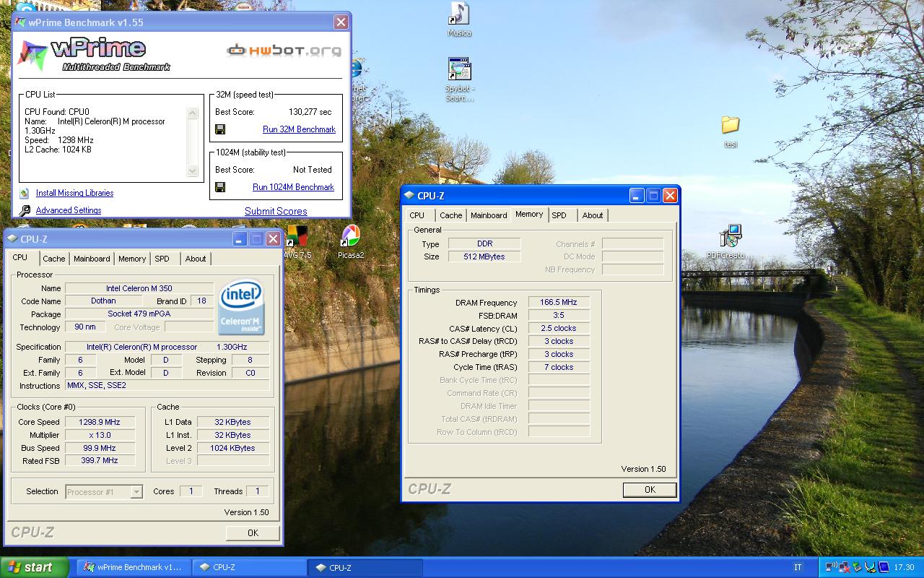
Task: Select About tab in CPU-Z Memory window
Action: 593,215
